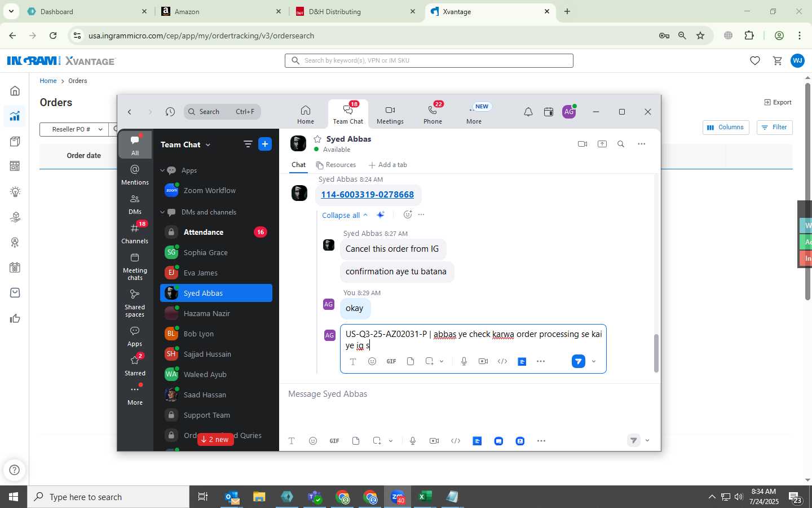
Task: Open screenshot dropdown arrow in reply toolbar
Action: (442, 361)
